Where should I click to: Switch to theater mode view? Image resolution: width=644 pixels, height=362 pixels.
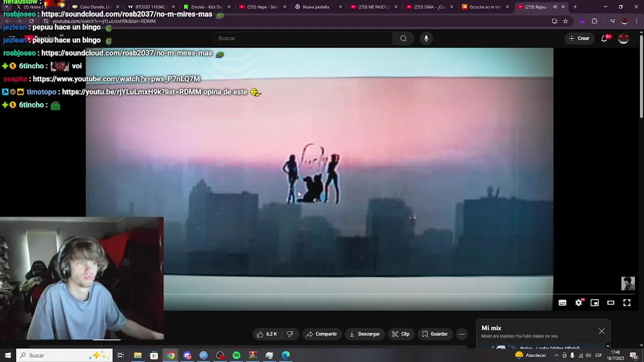[x=611, y=303]
